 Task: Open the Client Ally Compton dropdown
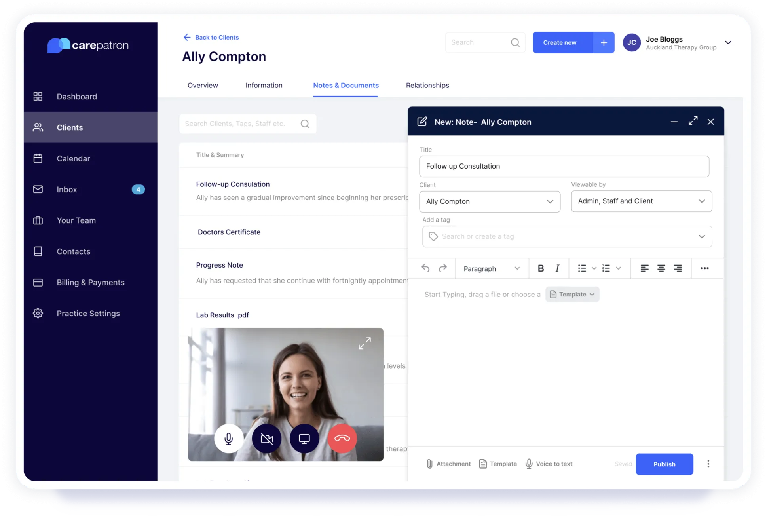pyautogui.click(x=490, y=201)
